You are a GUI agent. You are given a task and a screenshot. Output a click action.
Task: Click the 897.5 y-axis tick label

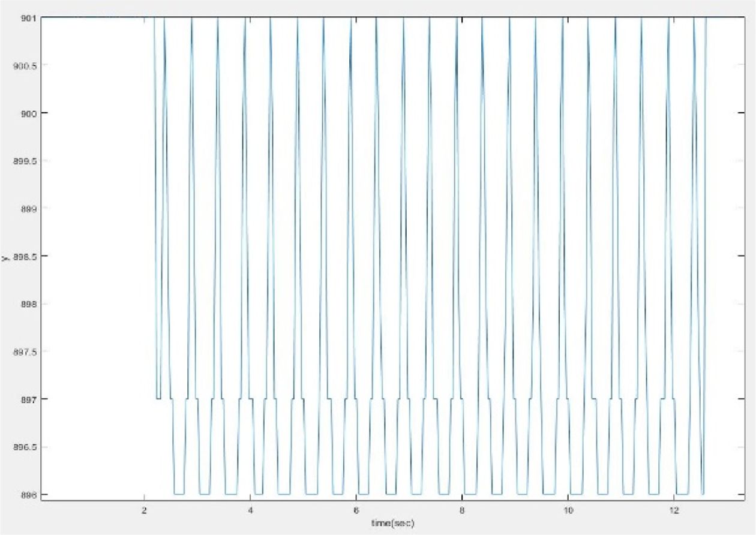tap(27, 352)
